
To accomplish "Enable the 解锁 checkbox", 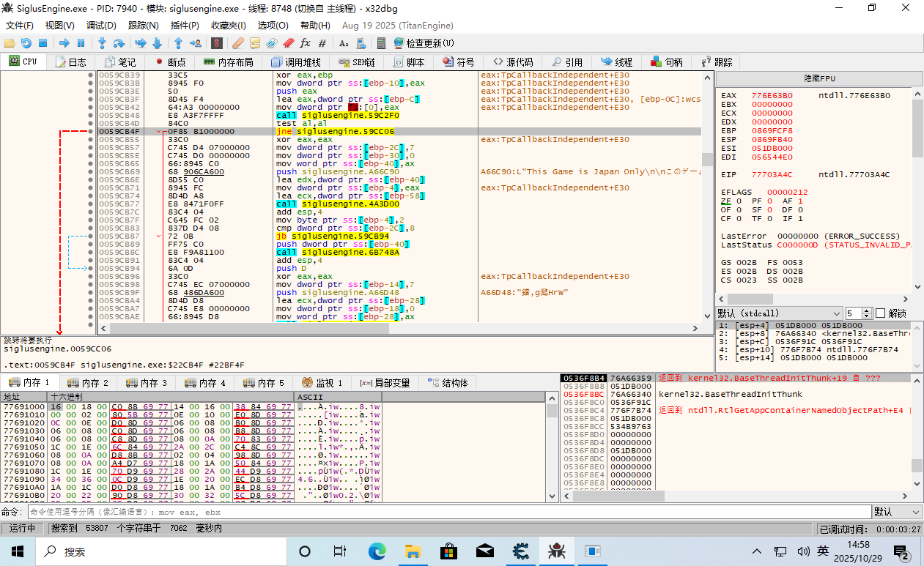I will [x=881, y=313].
